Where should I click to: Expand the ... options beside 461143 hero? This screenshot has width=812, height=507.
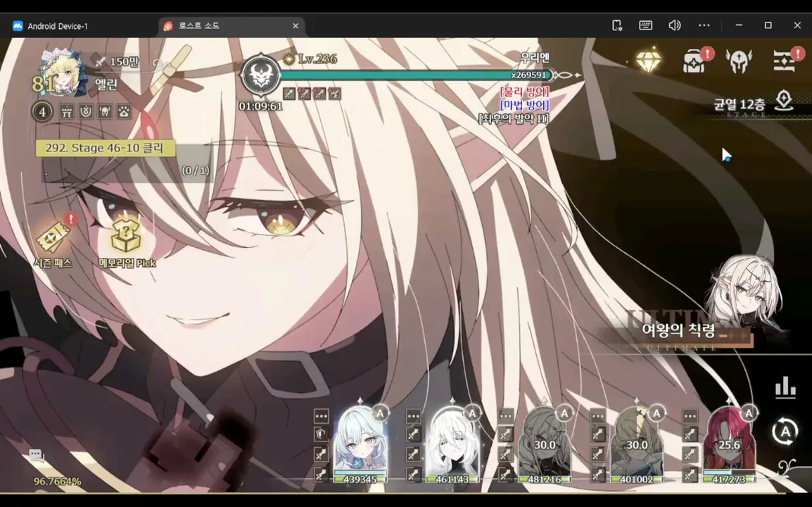click(x=413, y=416)
